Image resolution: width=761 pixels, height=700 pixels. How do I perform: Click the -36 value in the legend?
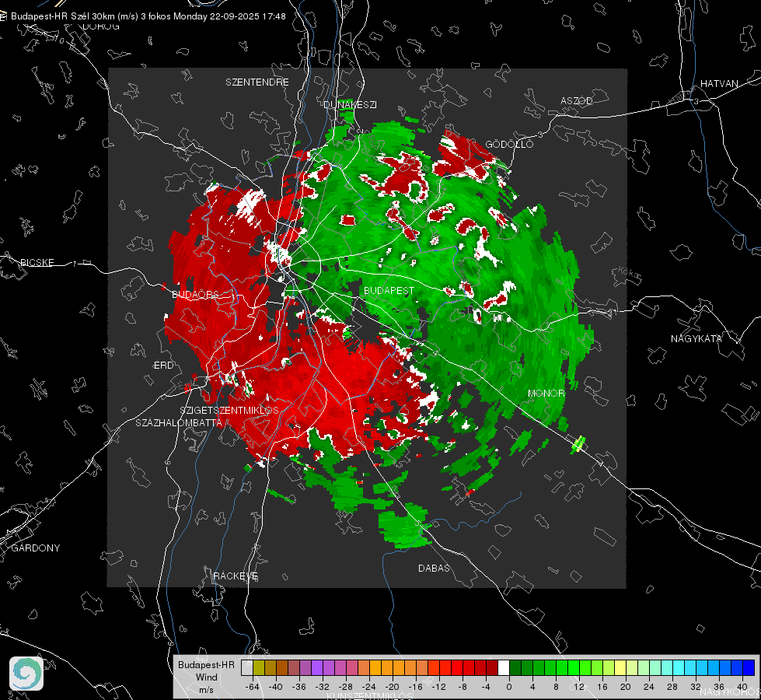point(299,687)
